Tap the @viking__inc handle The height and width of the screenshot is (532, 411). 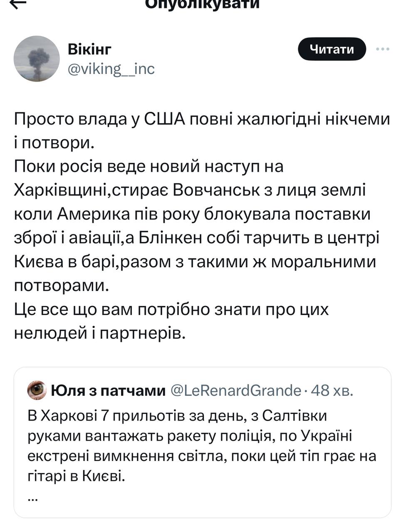point(111,69)
